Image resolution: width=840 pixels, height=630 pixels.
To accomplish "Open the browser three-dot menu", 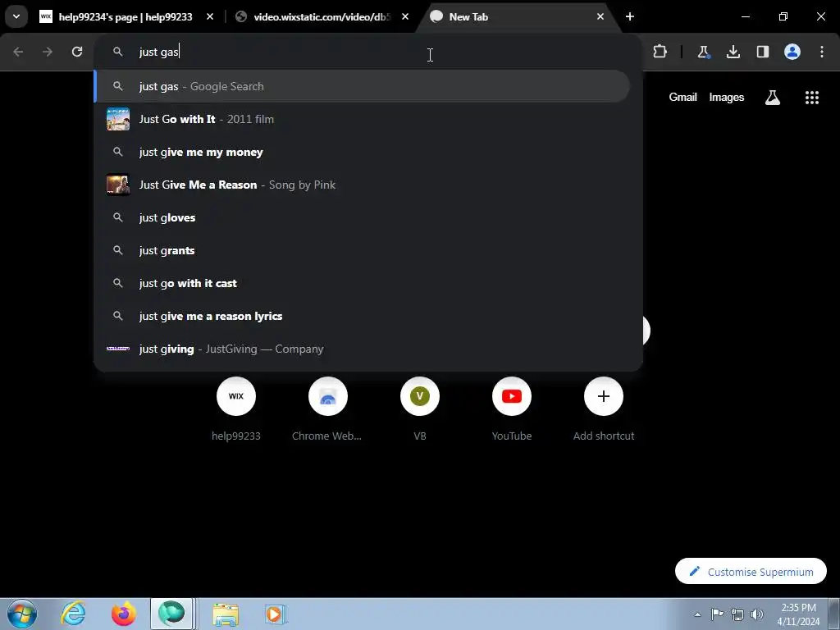I will [822, 52].
